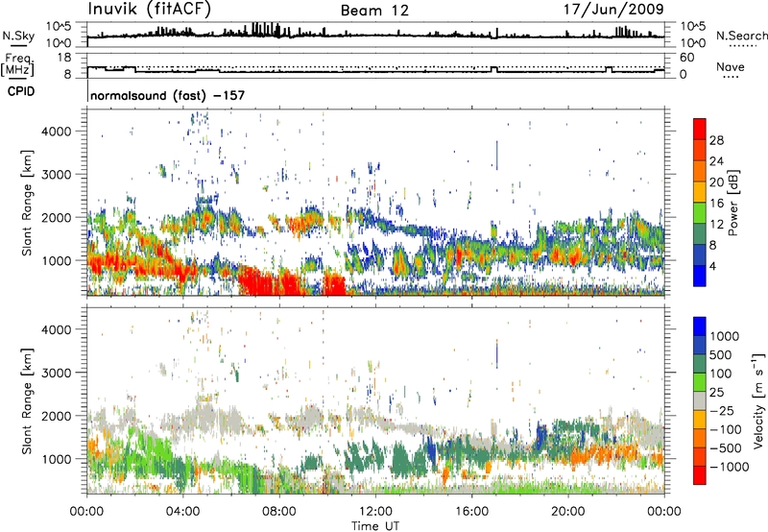Viewport: 768px width, 532px height.
Task: Pick the red top segment of power colorbar
Action: click(700, 129)
